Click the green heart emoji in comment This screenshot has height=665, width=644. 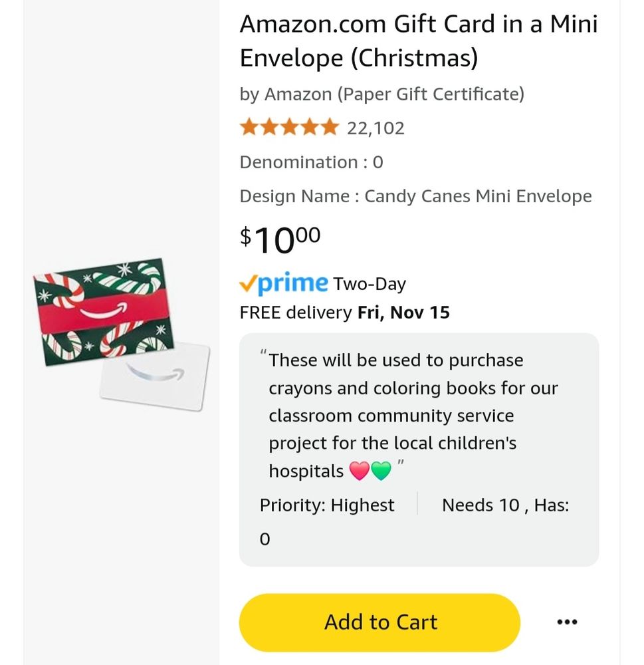[381, 471]
